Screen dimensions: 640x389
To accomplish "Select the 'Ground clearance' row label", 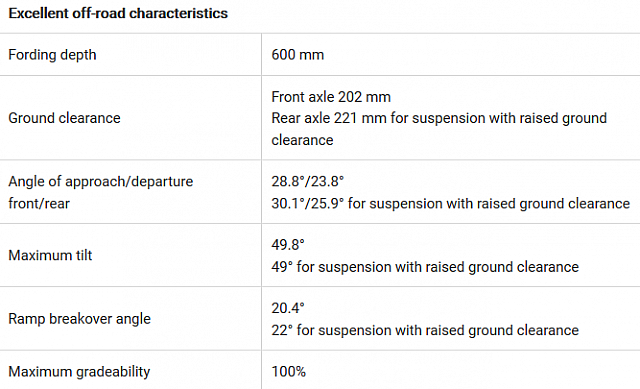I will [x=64, y=118].
